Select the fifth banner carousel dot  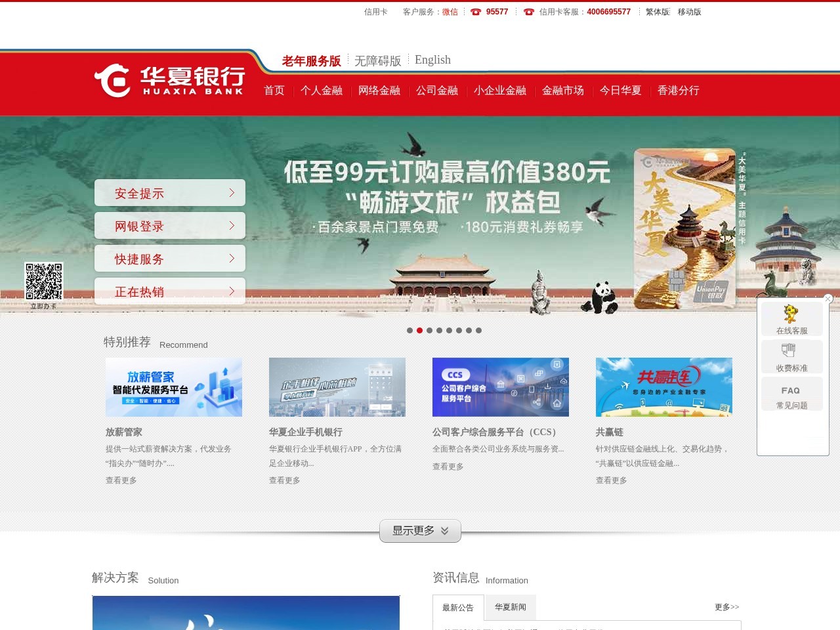point(450,331)
